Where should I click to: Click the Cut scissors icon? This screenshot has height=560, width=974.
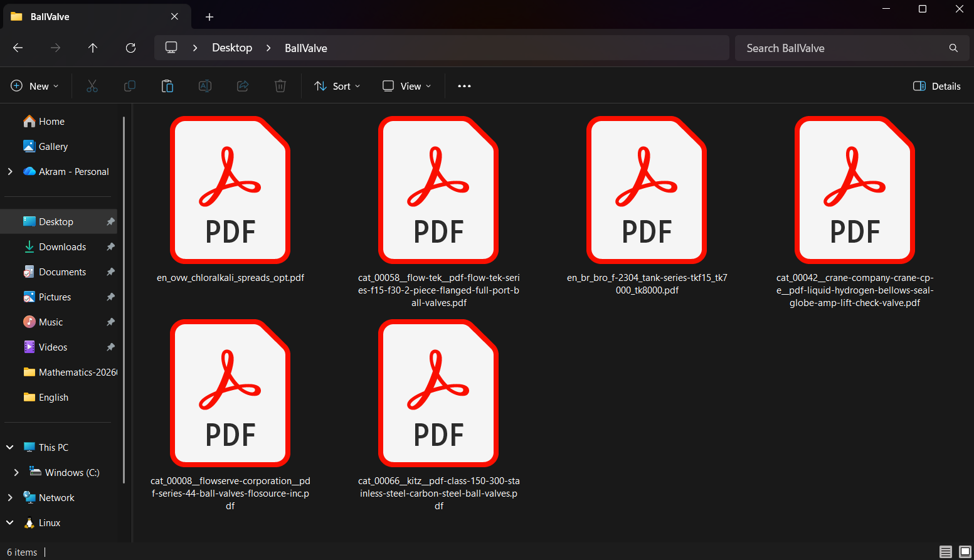pos(92,86)
